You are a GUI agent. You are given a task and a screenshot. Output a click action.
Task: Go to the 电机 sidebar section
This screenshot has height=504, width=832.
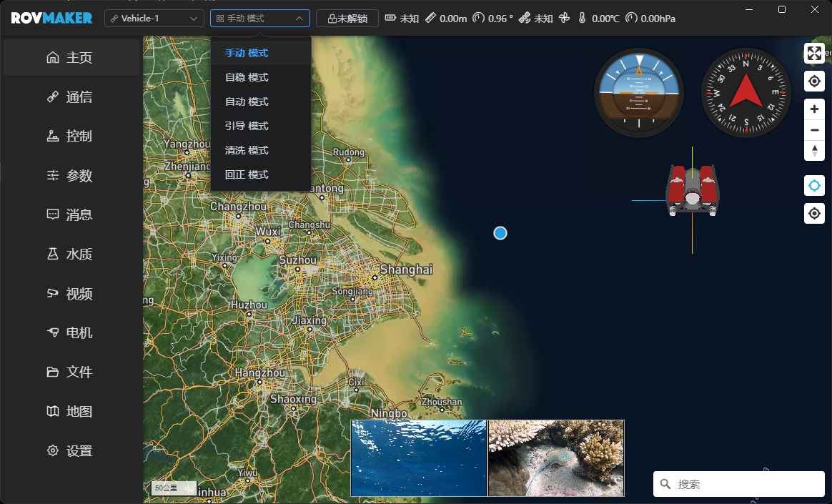71,332
